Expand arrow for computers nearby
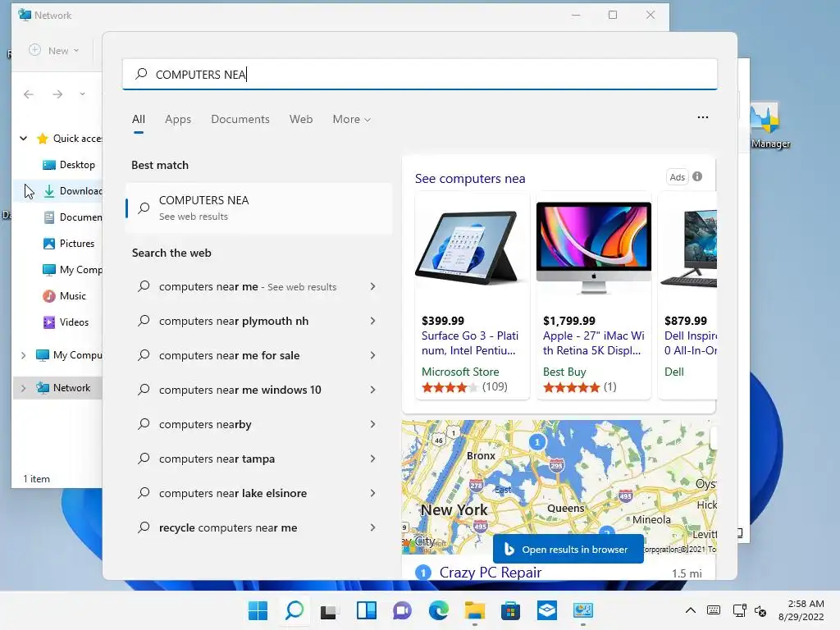 tap(373, 424)
